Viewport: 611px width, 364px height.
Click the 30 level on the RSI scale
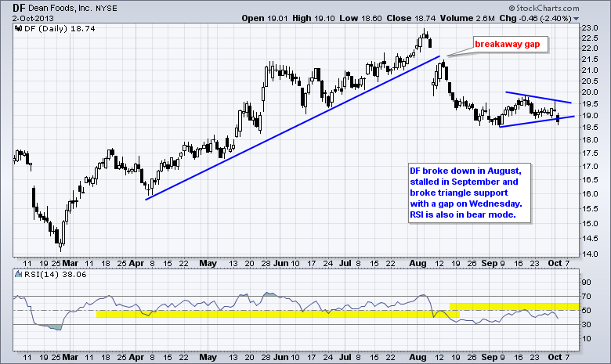(x=586, y=324)
